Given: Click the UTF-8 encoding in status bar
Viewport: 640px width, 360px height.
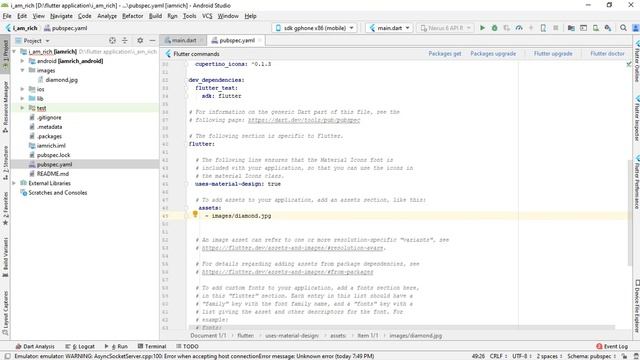Looking at the screenshot, I should pyautogui.click(x=522, y=356).
